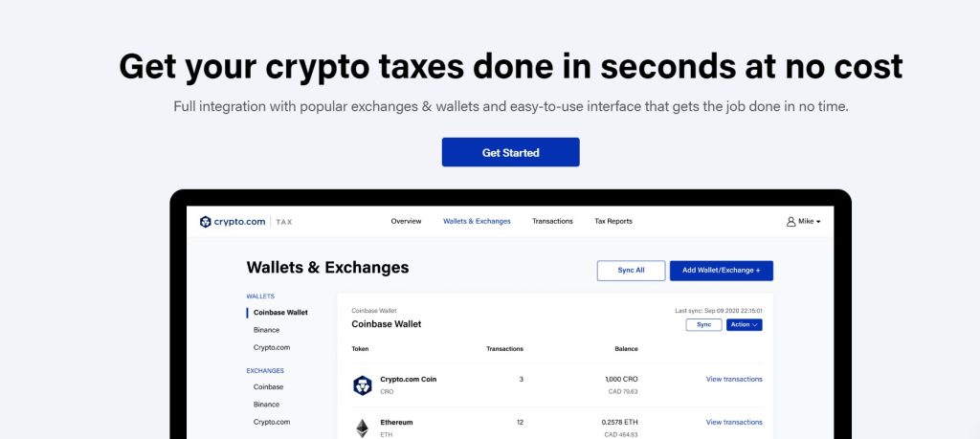Open the Mike account dropdown arrow
This screenshot has width=980, height=439.
pos(818,222)
